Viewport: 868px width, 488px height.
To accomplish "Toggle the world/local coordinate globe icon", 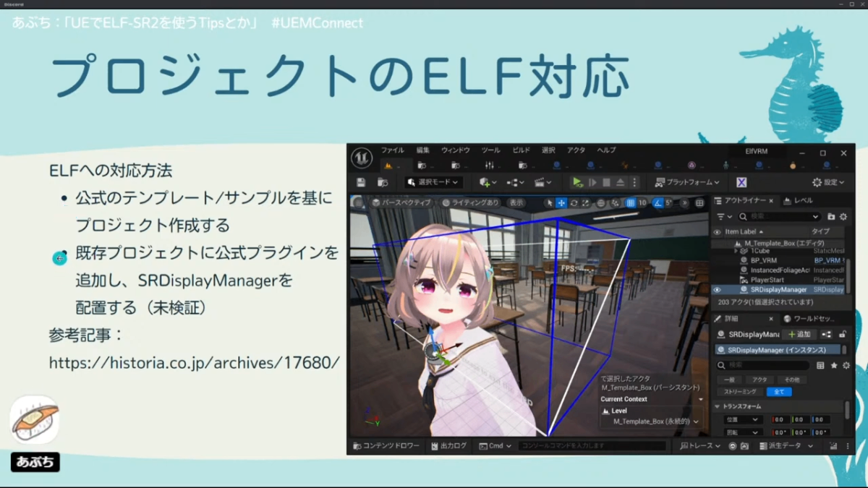I will [601, 203].
